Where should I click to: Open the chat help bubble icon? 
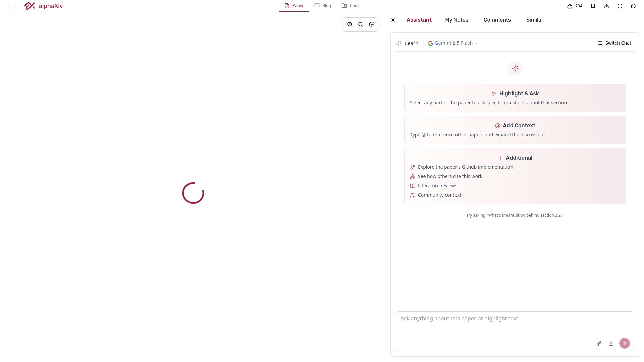pyautogui.click(x=633, y=6)
